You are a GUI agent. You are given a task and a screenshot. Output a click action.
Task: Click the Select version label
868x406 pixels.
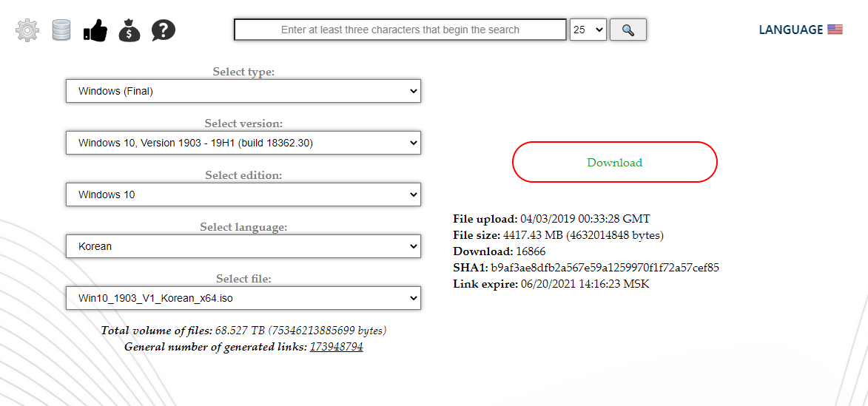pyautogui.click(x=243, y=124)
